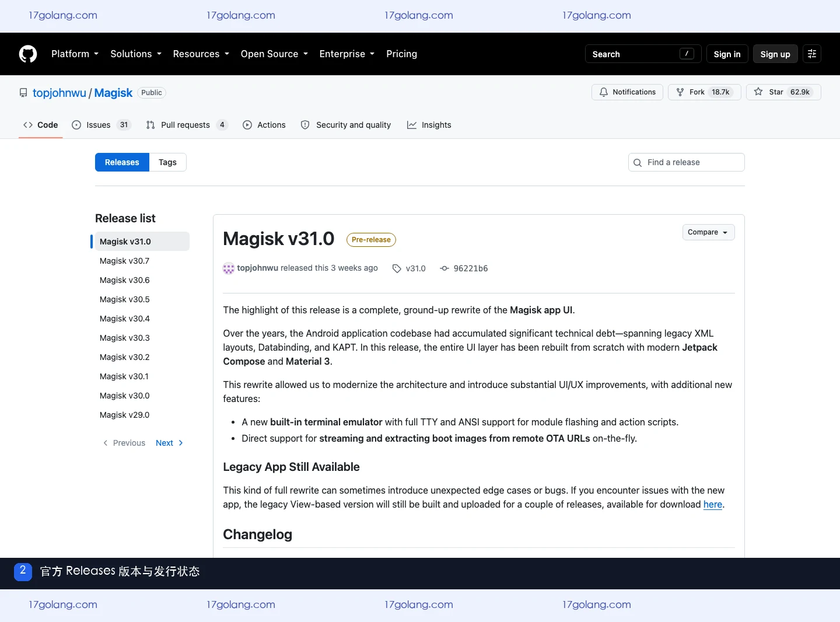Image resolution: width=840 pixels, height=622 pixels.
Task: Select Magisk v30.5 in release list
Action: [142, 299]
